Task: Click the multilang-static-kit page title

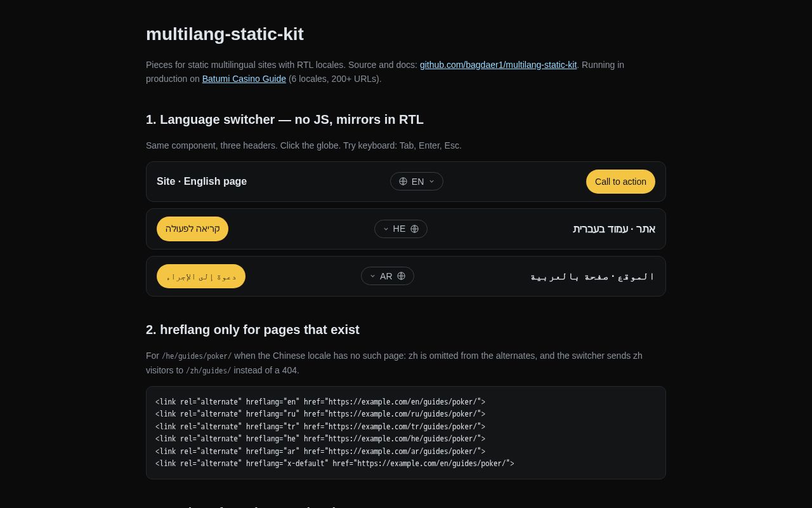Action: 225,34
